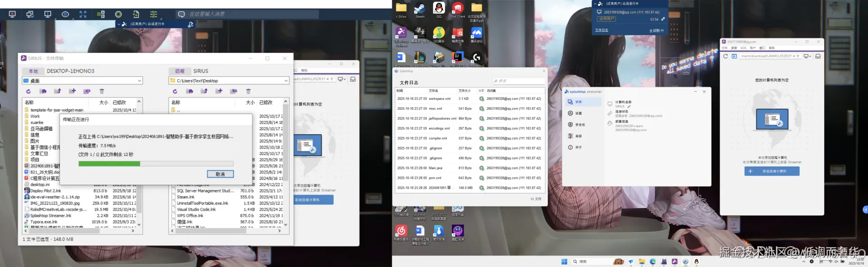Start session recording with the circle icon

119,14
